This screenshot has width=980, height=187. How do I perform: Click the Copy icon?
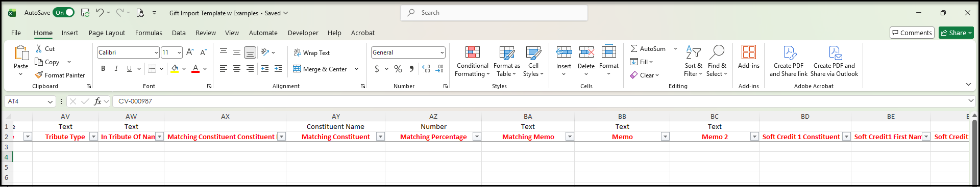pos(39,62)
